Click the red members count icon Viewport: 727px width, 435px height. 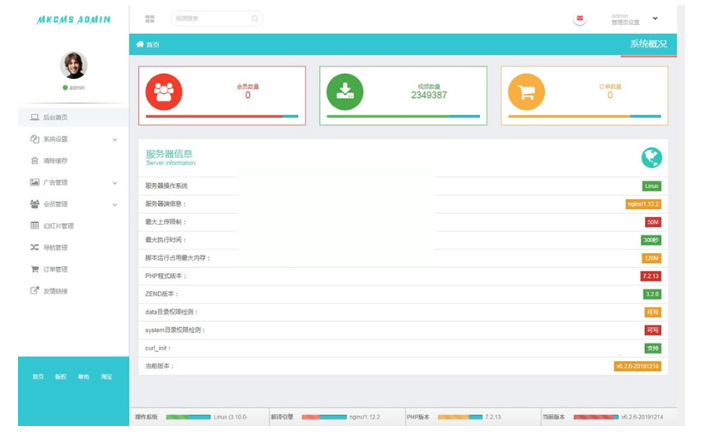coord(164,92)
